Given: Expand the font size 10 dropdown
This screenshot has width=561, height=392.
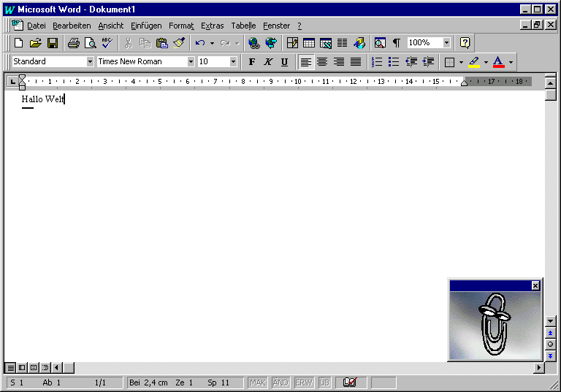Looking at the screenshot, I should coord(233,61).
